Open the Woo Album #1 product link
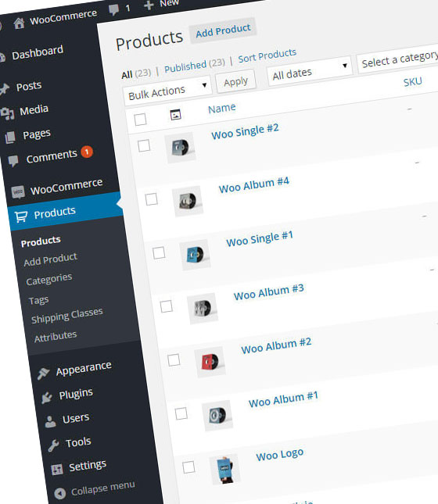The width and height of the screenshot is (438, 504). (283, 399)
